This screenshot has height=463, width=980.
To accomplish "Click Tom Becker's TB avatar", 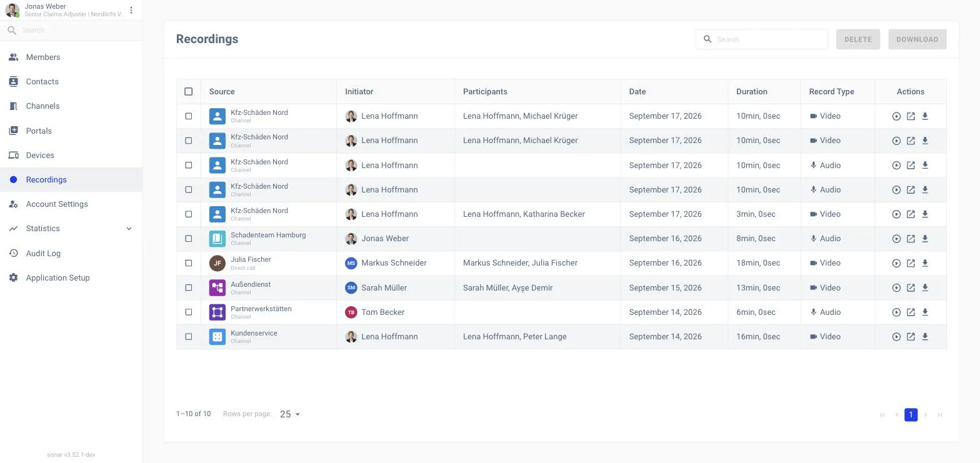I will (x=351, y=312).
